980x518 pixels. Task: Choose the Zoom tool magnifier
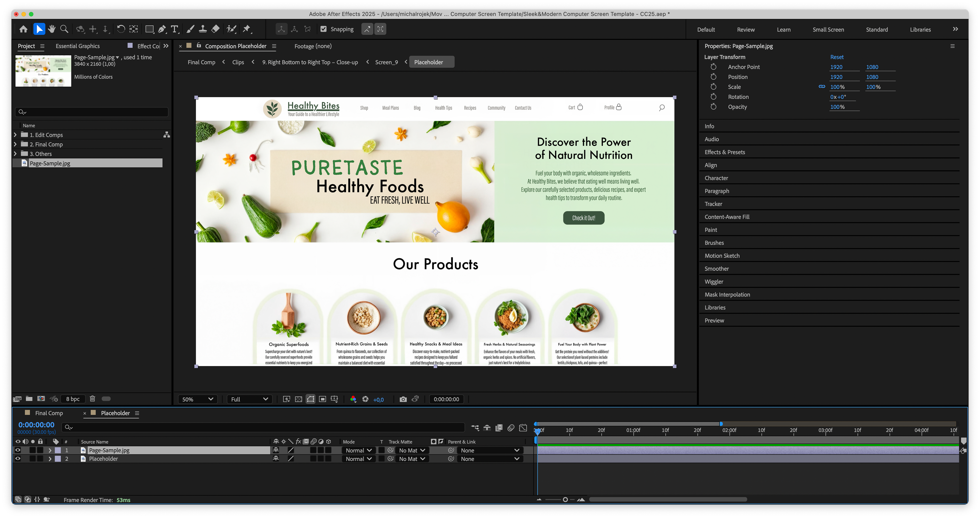coord(64,29)
